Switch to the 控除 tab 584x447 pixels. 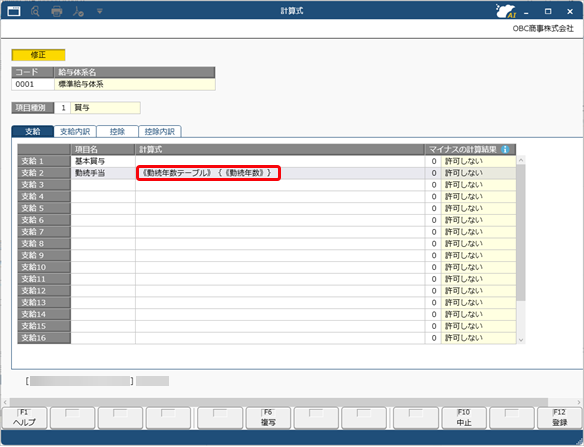(x=117, y=131)
